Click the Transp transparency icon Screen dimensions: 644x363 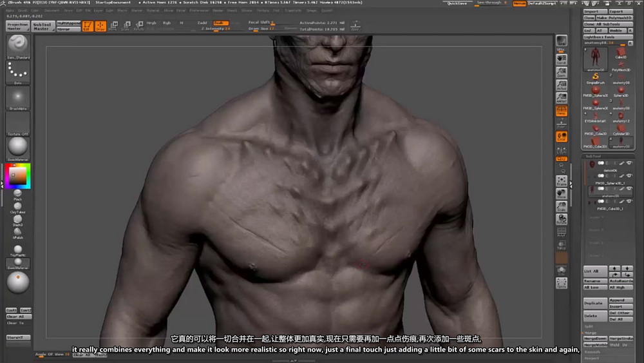click(562, 245)
